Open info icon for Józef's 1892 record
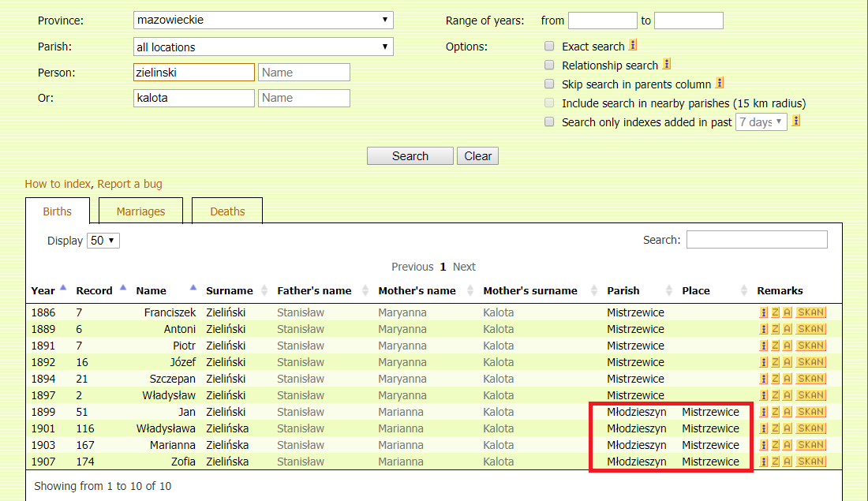Image resolution: width=868 pixels, height=501 pixels. point(763,362)
